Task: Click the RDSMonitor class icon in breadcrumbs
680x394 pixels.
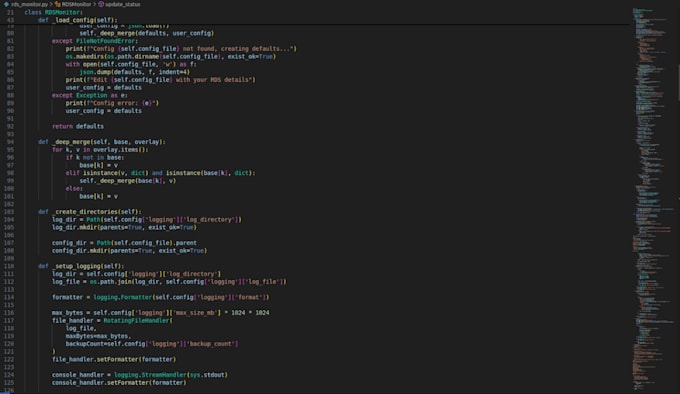Action: point(58,4)
